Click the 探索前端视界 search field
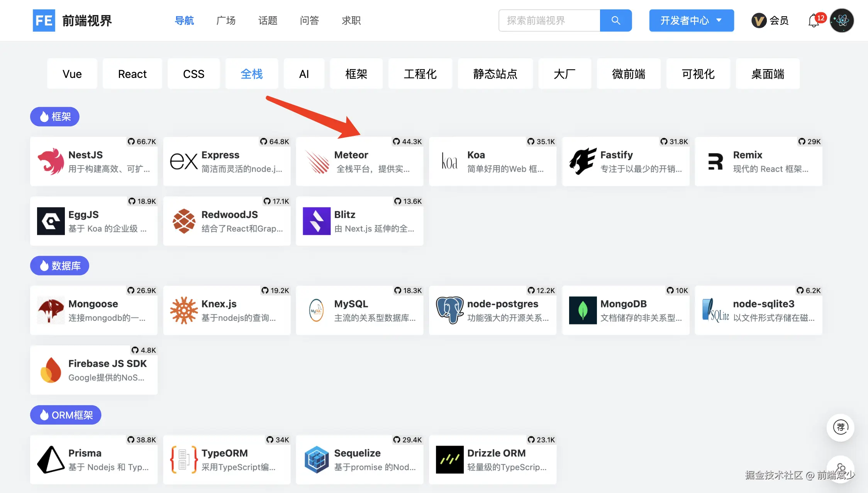 549,20
